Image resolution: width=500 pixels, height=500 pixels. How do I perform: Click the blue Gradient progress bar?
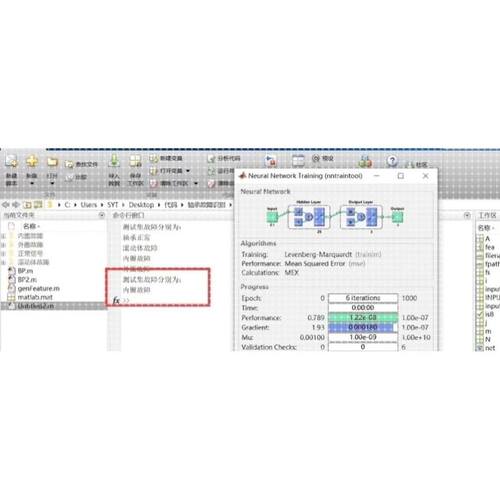tap(363, 327)
